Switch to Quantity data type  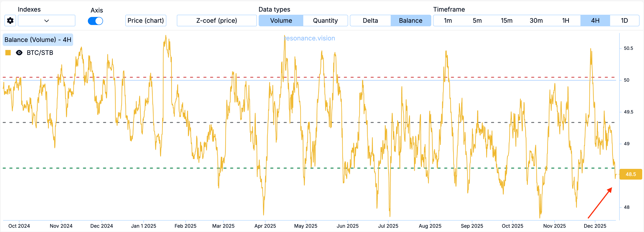325,21
